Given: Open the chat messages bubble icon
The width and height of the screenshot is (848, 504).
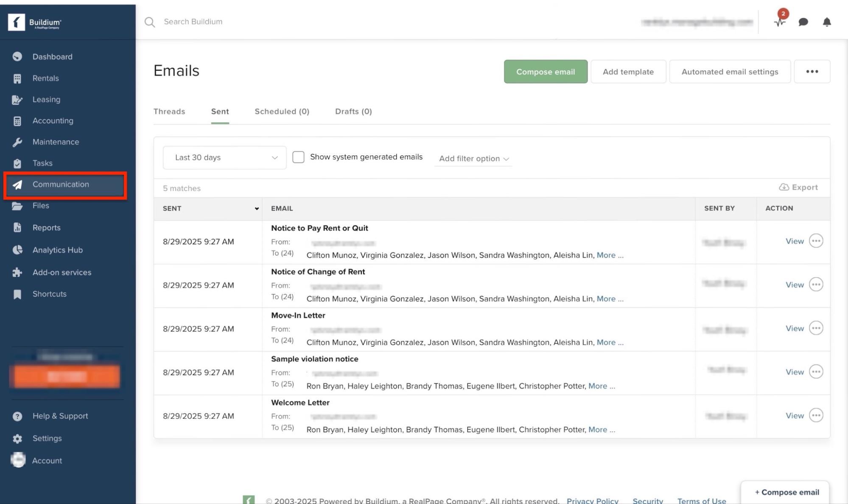Looking at the screenshot, I should tap(803, 22).
